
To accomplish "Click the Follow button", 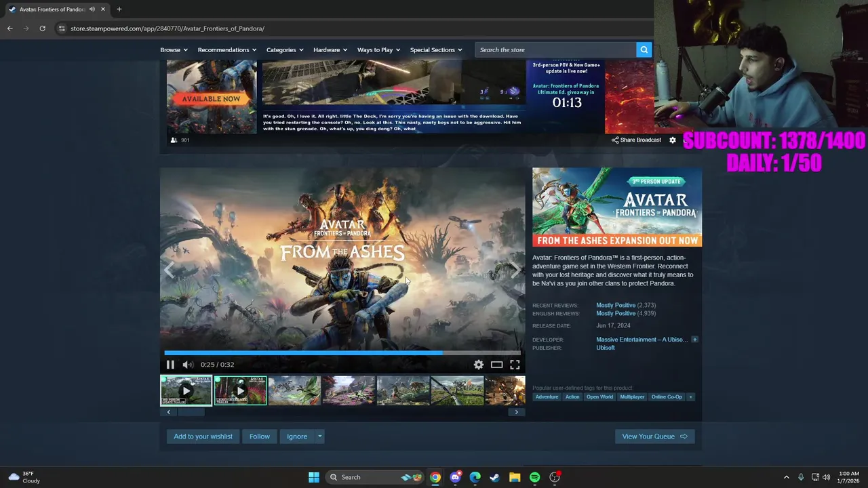I will click(260, 436).
